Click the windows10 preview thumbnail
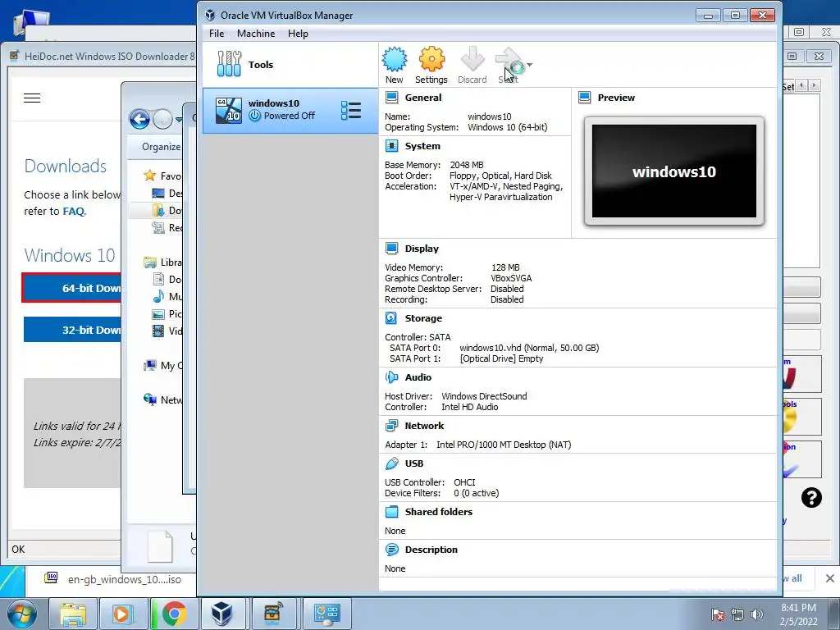Screen dimensions: 840x630 coord(674,171)
